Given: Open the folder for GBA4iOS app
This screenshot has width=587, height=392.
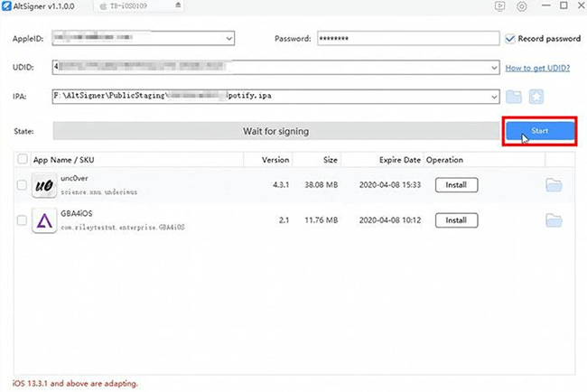Looking at the screenshot, I should click(554, 219).
